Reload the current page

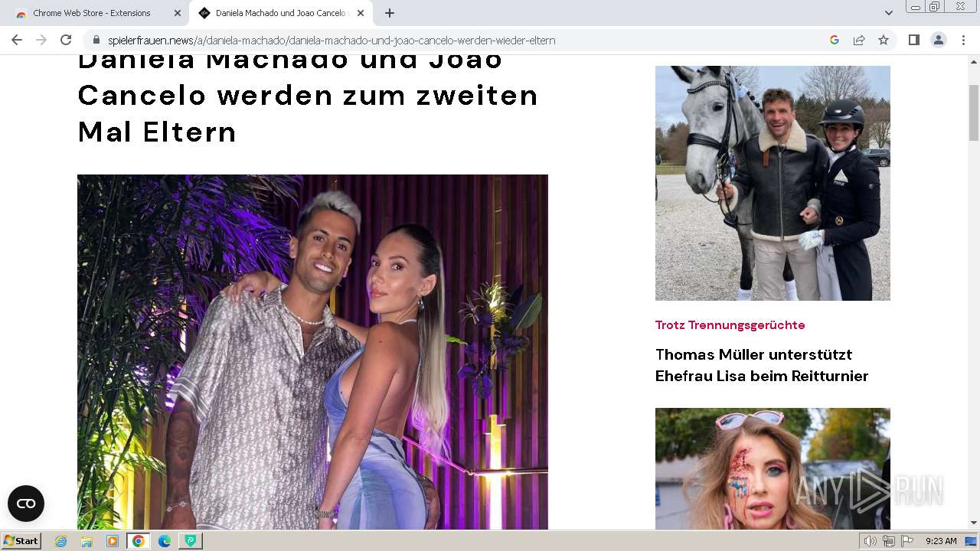(66, 40)
